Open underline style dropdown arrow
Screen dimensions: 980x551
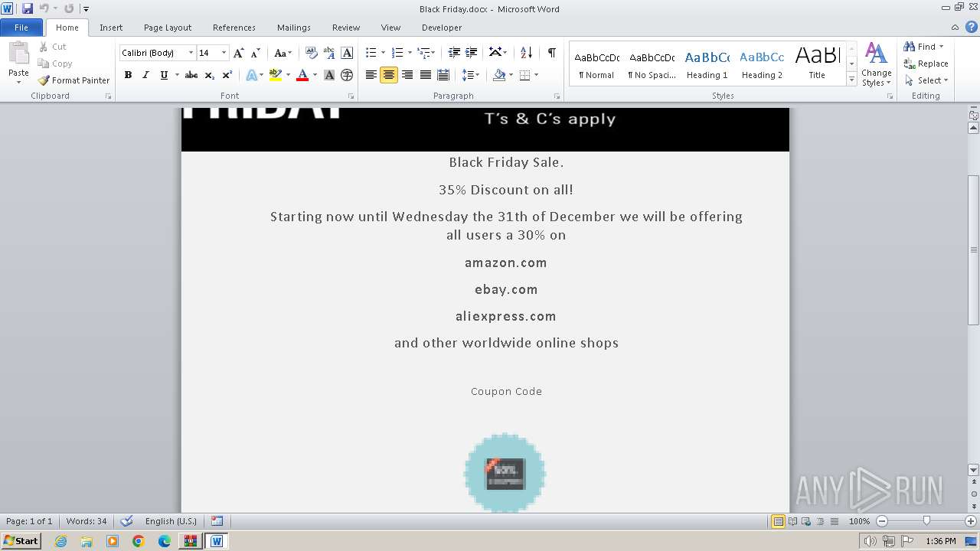pos(177,75)
